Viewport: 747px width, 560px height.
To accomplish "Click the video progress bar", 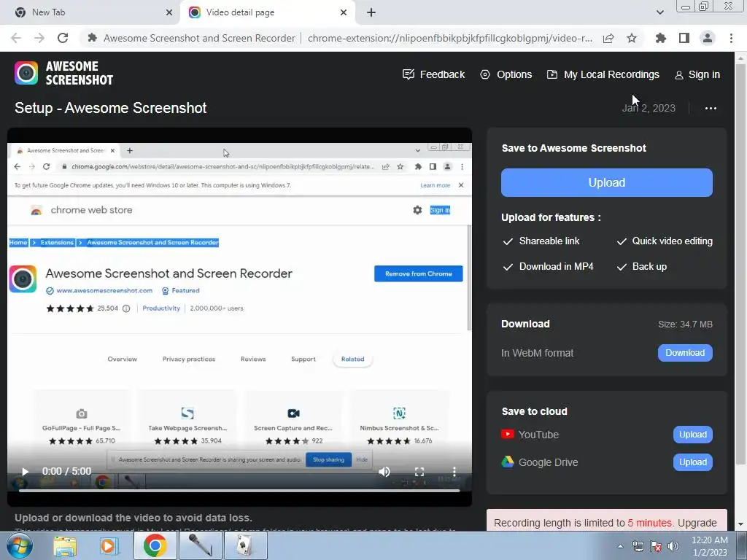I will coord(239,491).
